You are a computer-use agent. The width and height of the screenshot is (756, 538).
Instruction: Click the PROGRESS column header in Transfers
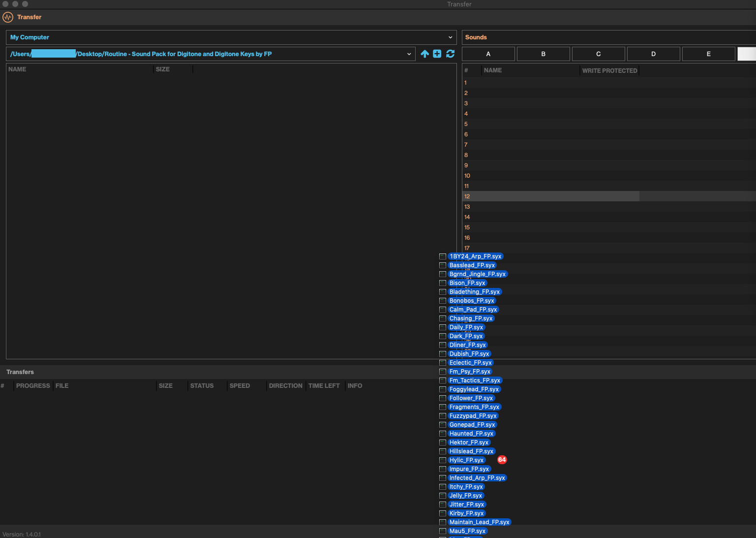click(x=33, y=386)
